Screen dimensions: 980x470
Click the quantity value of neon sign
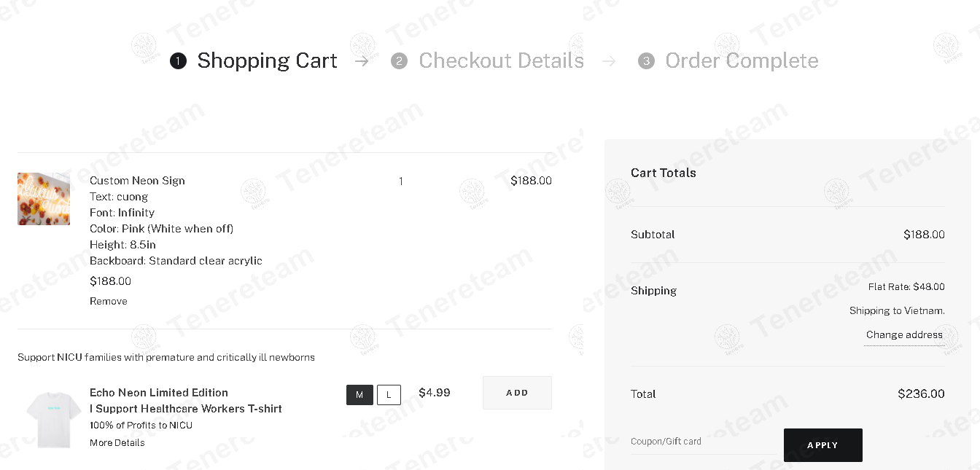[x=401, y=181]
